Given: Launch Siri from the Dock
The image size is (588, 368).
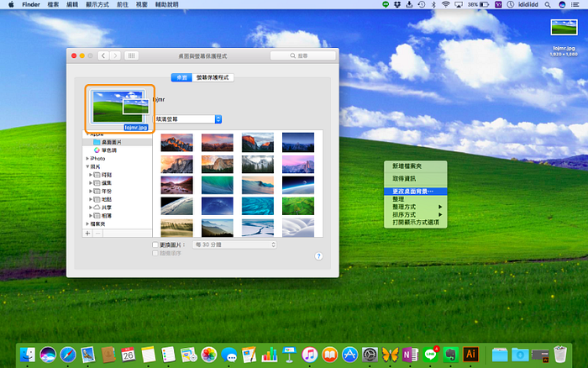Looking at the screenshot, I should [48, 355].
